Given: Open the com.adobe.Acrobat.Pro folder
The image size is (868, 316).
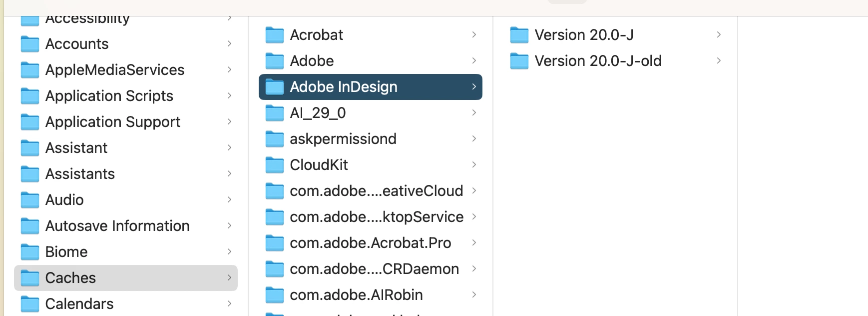Looking at the screenshot, I should [370, 243].
